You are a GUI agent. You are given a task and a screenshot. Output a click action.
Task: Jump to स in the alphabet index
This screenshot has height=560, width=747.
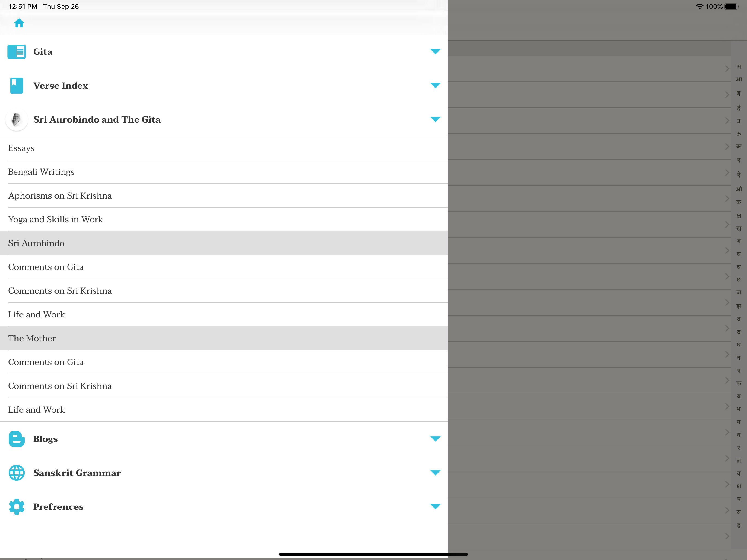(739, 512)
